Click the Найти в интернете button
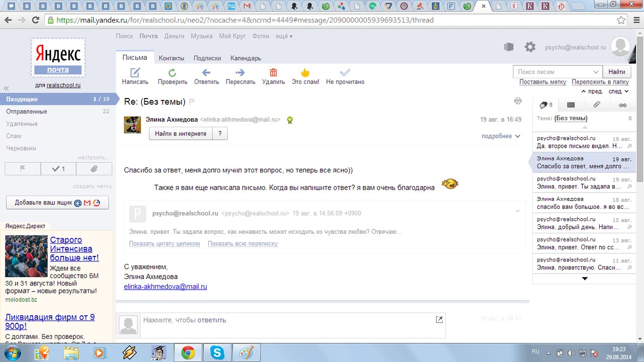This screenshot has height=362, width=644. click(x=181, y=134)
